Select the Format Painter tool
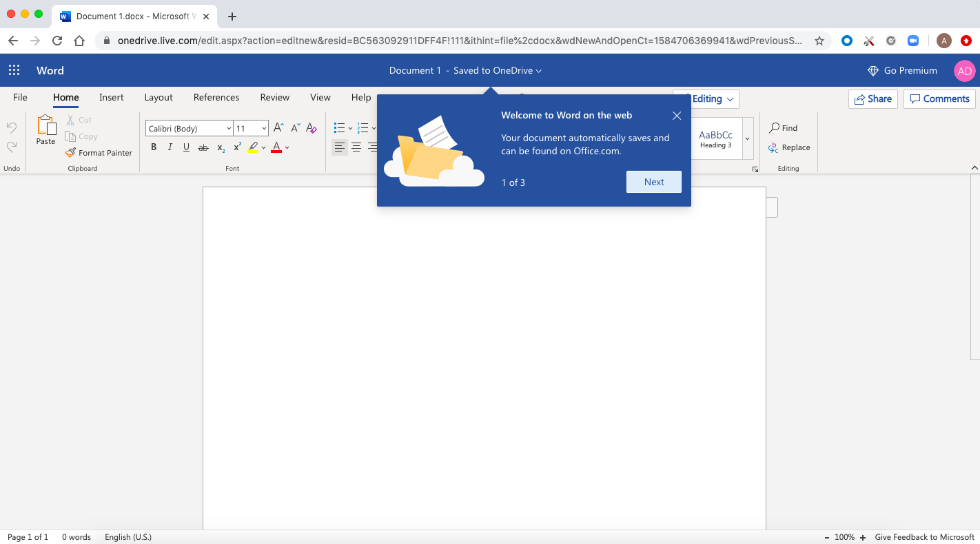The height and width of the screenshot is (544, 980). point(99,152)
